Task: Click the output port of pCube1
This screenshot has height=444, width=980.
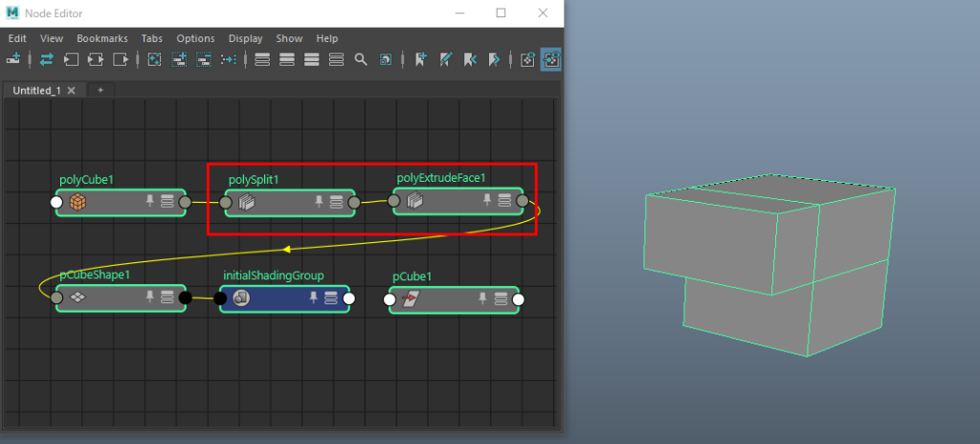Action: 518,300
